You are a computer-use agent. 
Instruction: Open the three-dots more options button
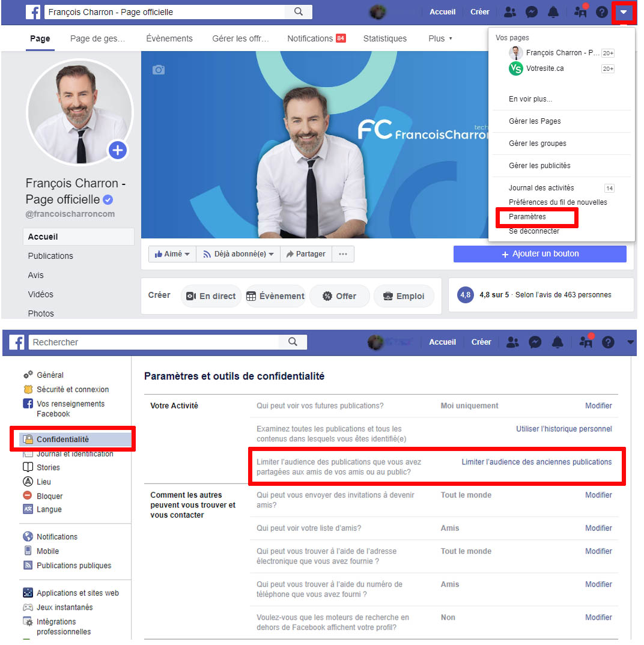pos(343,254)
